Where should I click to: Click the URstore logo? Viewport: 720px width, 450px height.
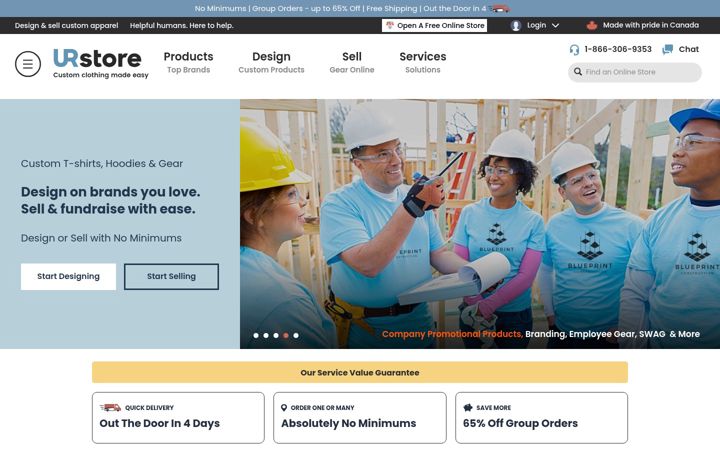click(101, 63)
